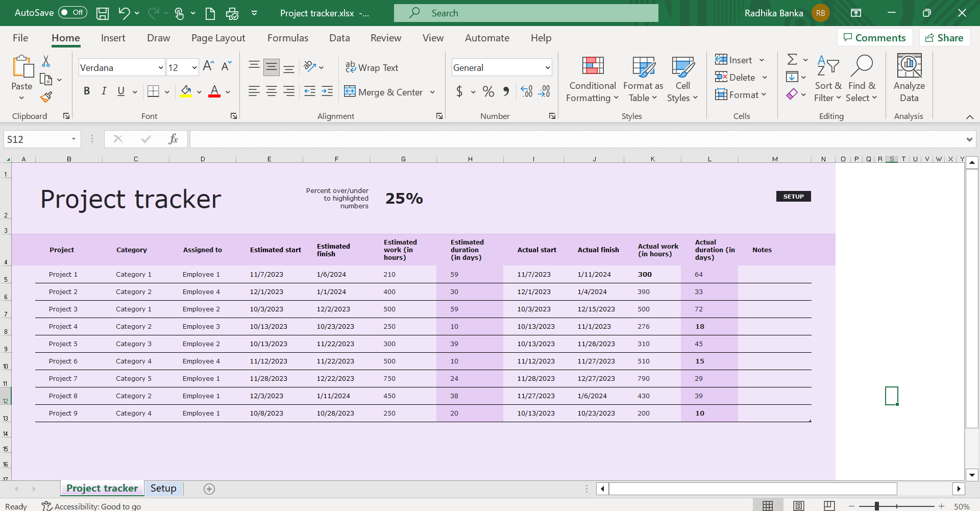Image resolution: width=980 pixels, height=511 pixels.
Task: Switch to the Formulas ribbon tab
Action: tap(287, 37)
